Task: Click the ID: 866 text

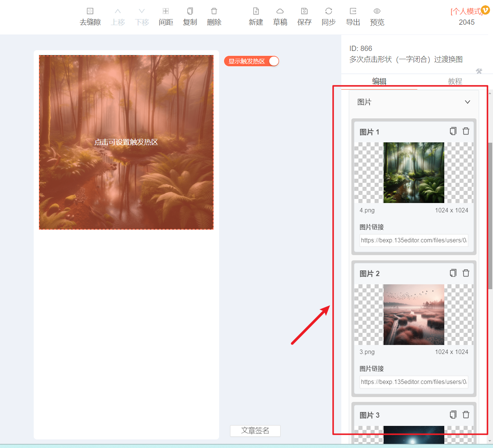Action: click(x=361, y=48)
